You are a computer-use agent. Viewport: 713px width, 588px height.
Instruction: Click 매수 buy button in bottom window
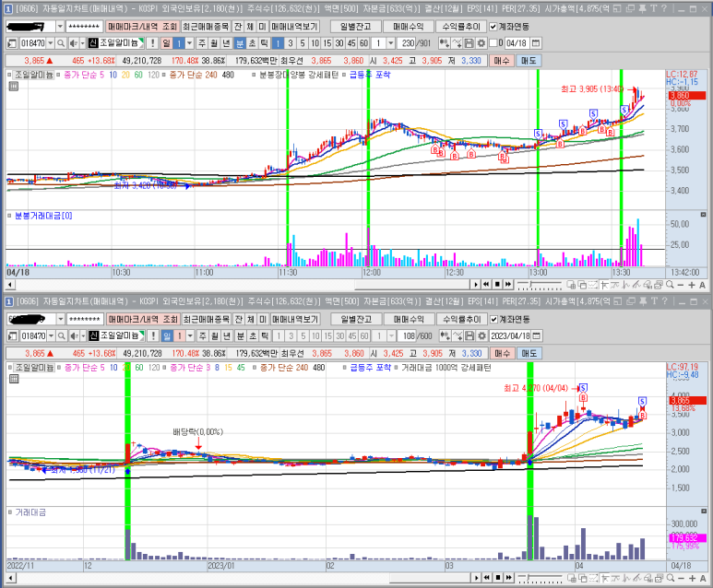click(x=502, y=353)
